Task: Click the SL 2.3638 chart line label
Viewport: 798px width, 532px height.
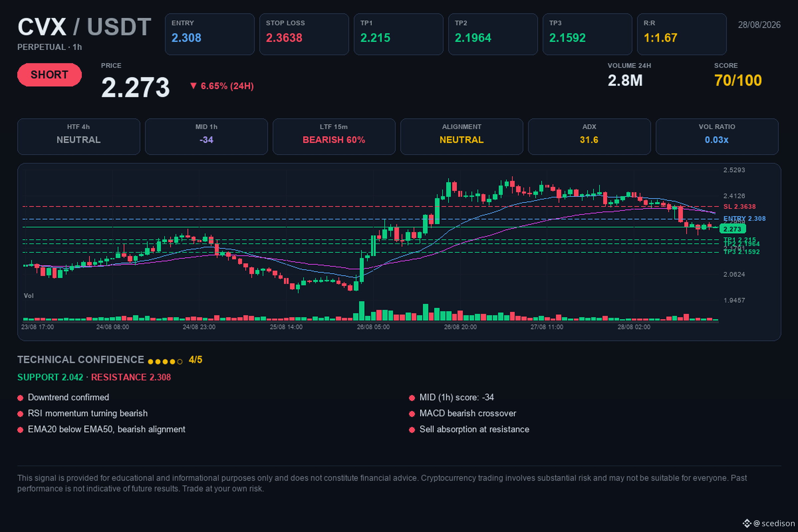Action: [x=739, y=206]
